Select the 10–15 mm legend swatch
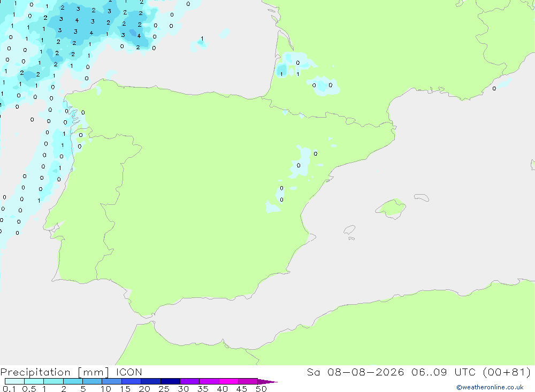This screenshot has height=392, width=535. pos(112,381)
